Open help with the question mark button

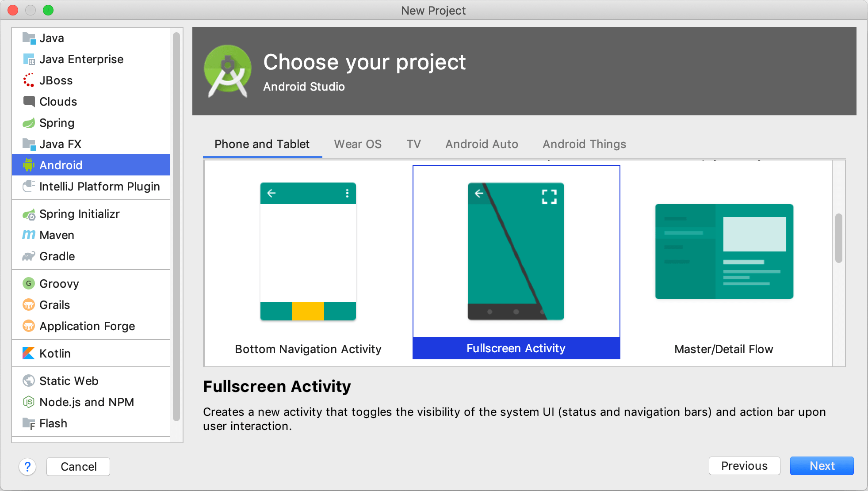point(27,467)
